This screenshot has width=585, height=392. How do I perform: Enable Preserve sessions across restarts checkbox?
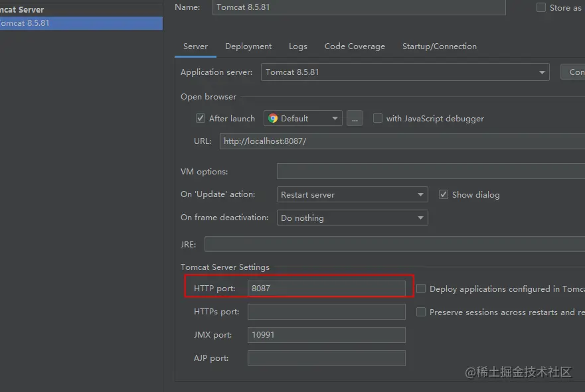(421, 312)
